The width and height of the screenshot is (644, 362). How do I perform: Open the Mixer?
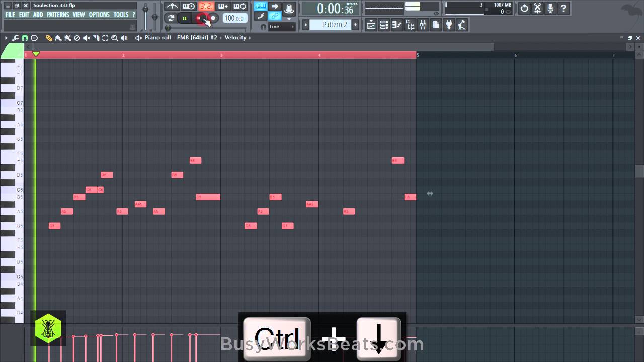pos(423,25)
